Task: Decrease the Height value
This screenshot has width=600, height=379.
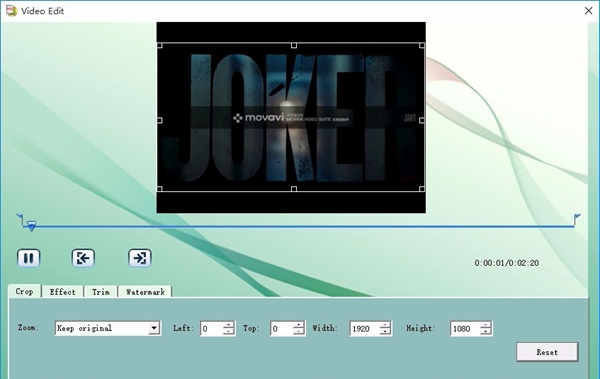Action: (486, 332)
